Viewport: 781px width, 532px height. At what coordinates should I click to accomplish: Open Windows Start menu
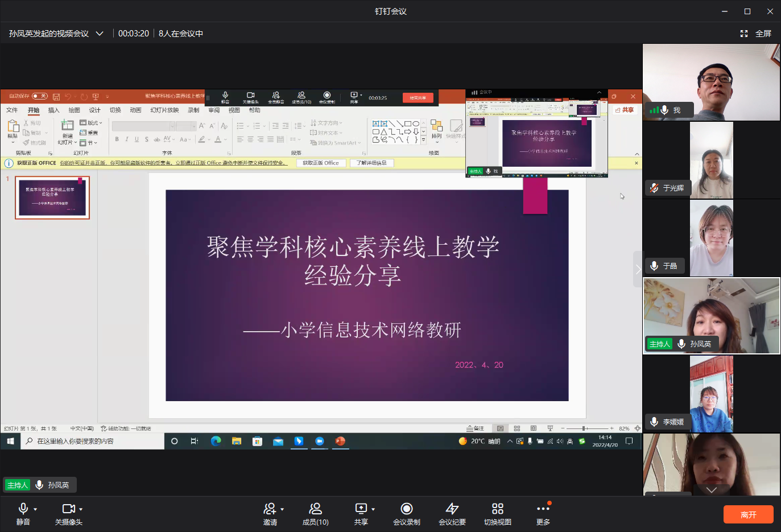[10, 441]
